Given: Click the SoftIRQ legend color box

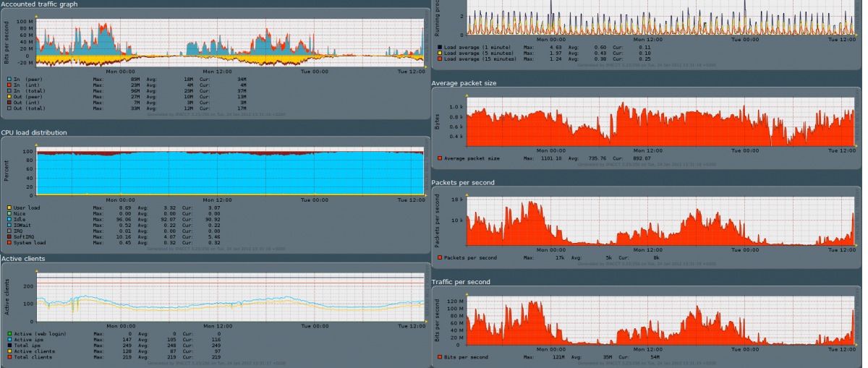Looking at the screenshot, I should point(9,236).
